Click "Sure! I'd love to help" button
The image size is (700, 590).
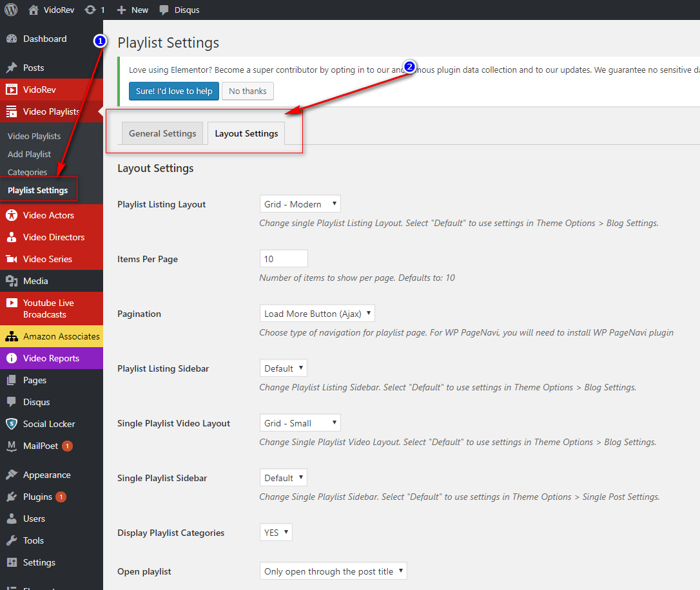174,91
